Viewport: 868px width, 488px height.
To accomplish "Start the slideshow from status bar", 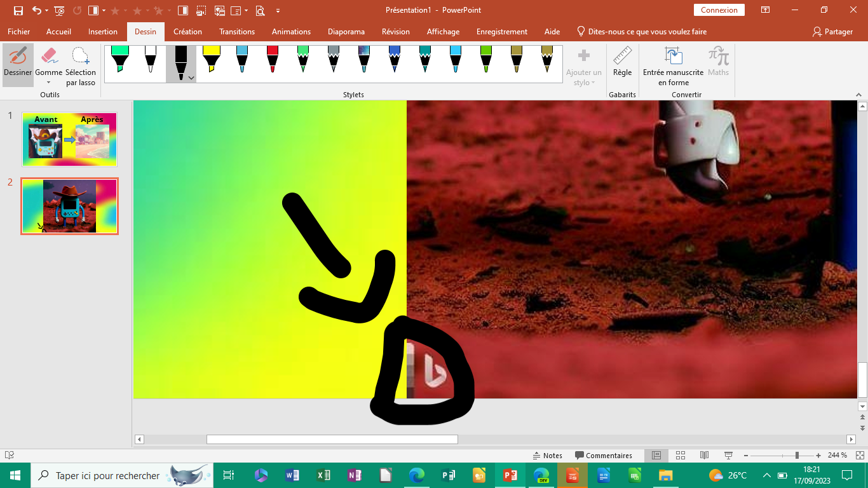I will 728,456.
